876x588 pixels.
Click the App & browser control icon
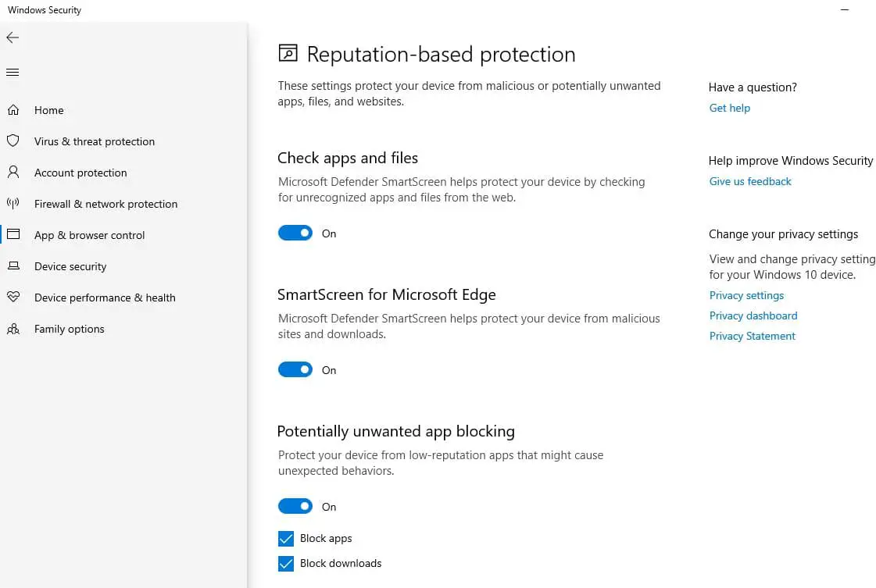13,235
